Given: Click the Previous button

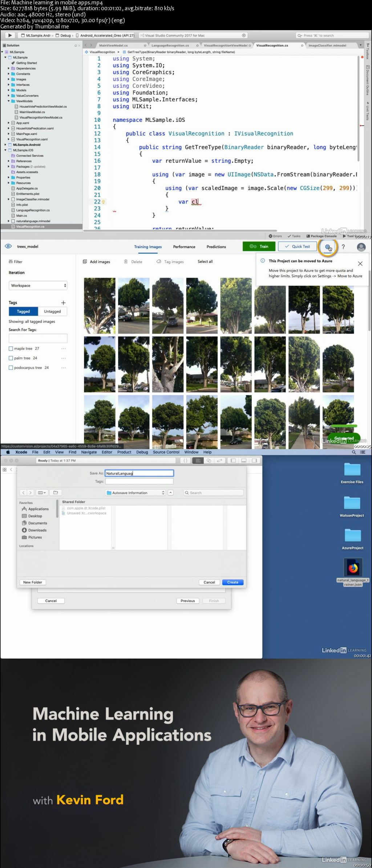Looking at the screenshot, I should pyautogui.click(x=188, y=601).
